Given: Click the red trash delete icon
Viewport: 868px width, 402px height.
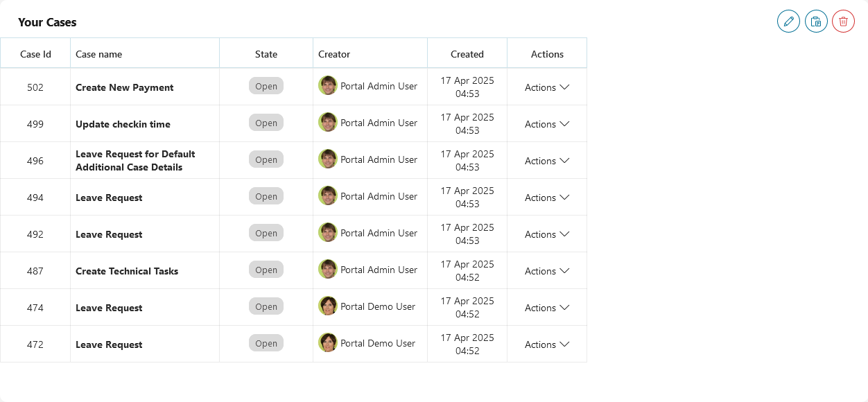Looking at the screenshot, I should pos(843,21).
